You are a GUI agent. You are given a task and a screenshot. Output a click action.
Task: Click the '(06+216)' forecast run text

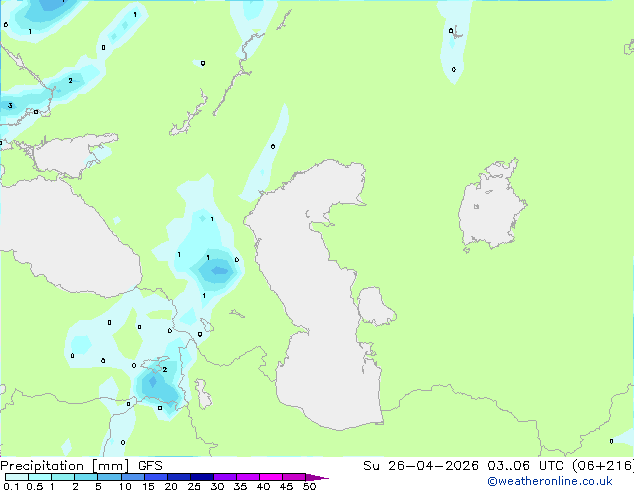603,466
